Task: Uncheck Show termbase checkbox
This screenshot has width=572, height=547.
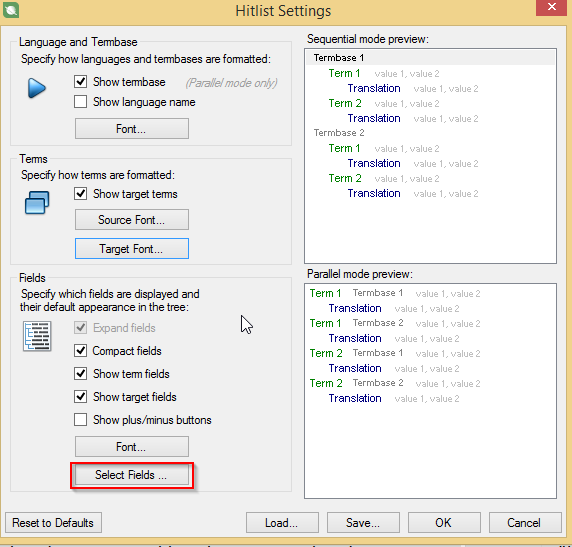Action: (x=80, y=82)
